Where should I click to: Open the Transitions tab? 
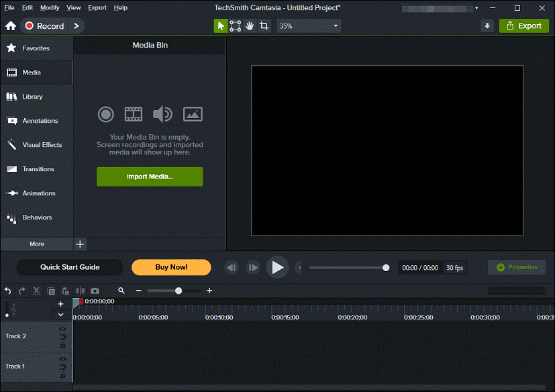[36, 169]
